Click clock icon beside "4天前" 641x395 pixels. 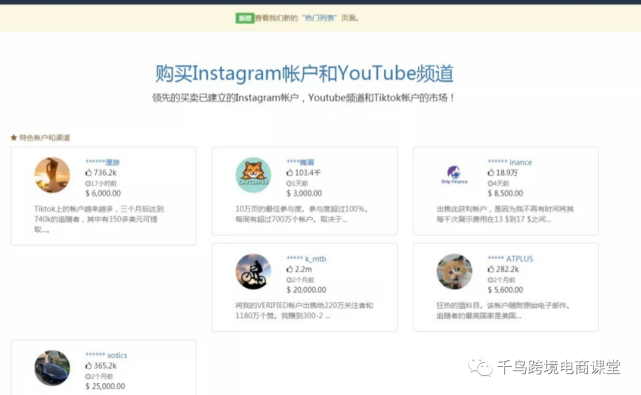[x=490, y=183]
